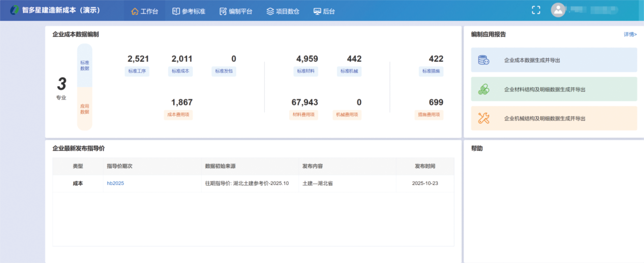Open the user avatar menu
This screenshot has height=263, width=644.
tap(558, 10)
